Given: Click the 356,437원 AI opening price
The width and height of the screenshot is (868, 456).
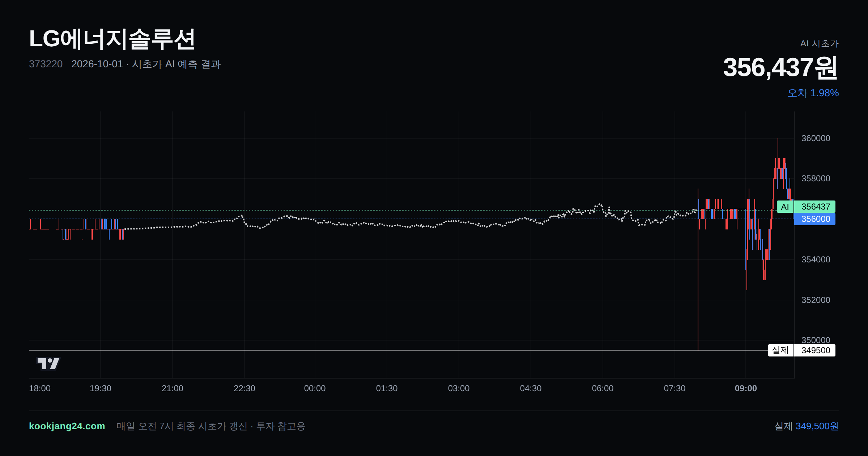Looking at the screenshot, I should 780,67.
